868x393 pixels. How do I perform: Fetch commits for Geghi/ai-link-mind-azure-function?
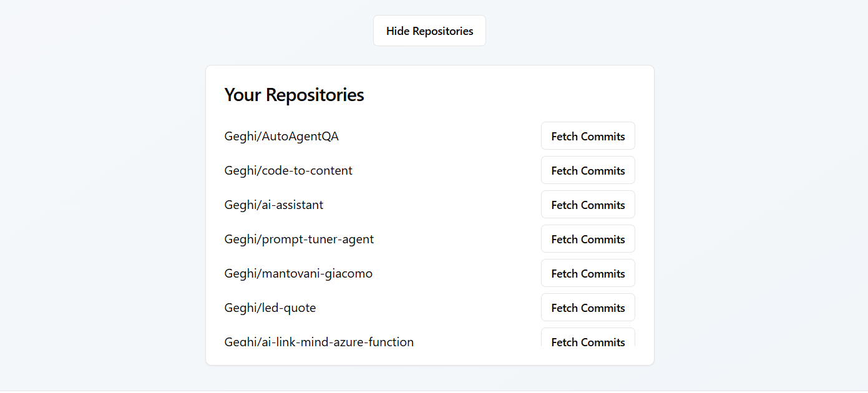[588, 340]
